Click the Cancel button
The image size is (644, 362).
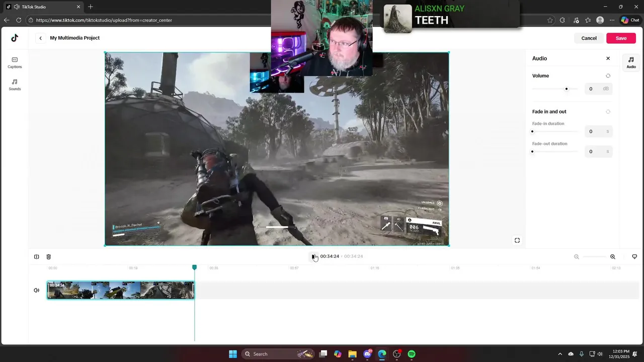pos(589,38)
